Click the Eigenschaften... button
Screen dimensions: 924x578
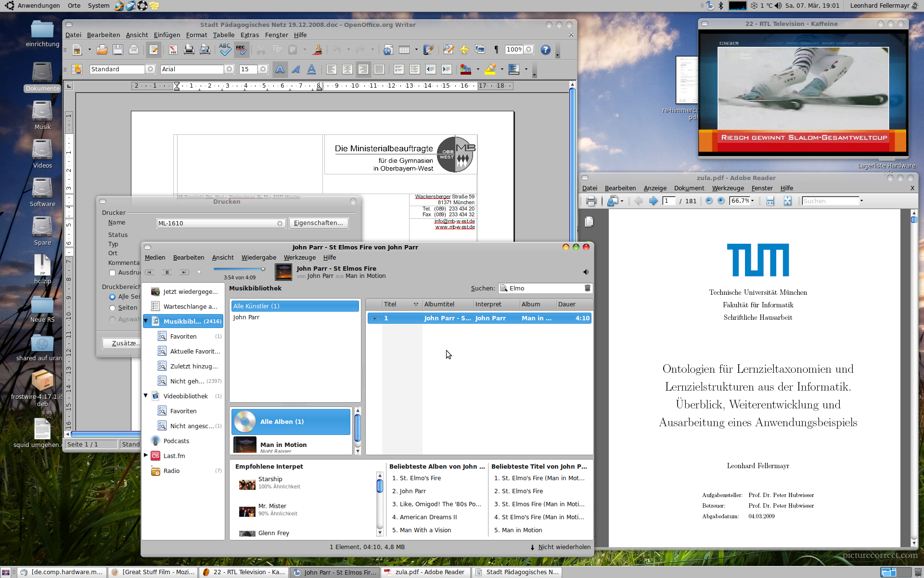pyautogui.click(x=318, y=223)
